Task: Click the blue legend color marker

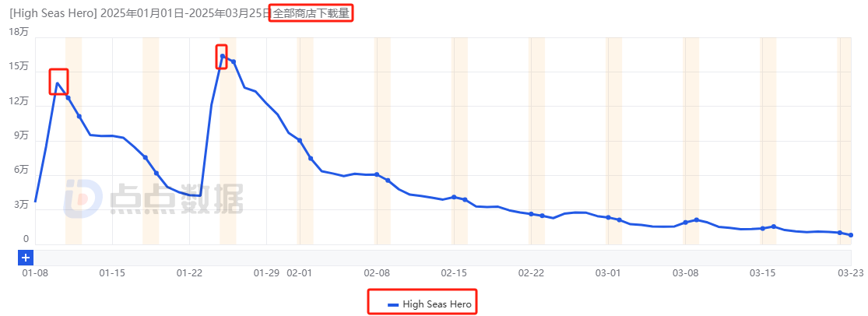Action: (393, 304)
